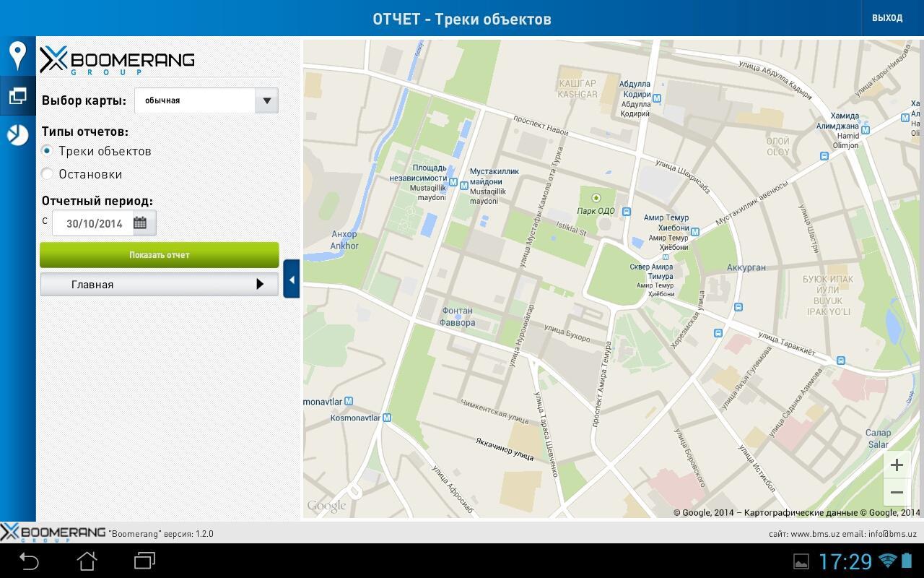The image size is (924, 578).
Task: Open the recent apps button
Action: tap(144, 561)
